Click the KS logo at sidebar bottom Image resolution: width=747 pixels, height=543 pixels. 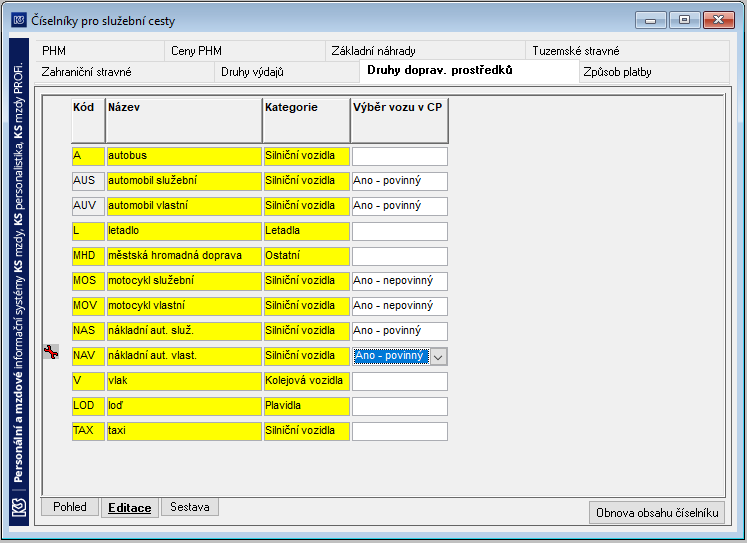(x=19, y=508)
